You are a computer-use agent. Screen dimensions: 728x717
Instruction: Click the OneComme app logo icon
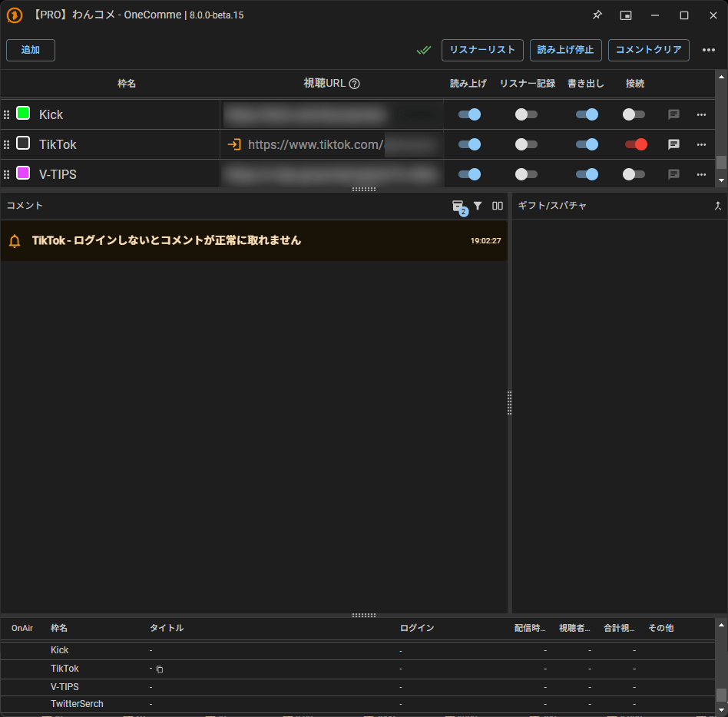coord(15,15)
